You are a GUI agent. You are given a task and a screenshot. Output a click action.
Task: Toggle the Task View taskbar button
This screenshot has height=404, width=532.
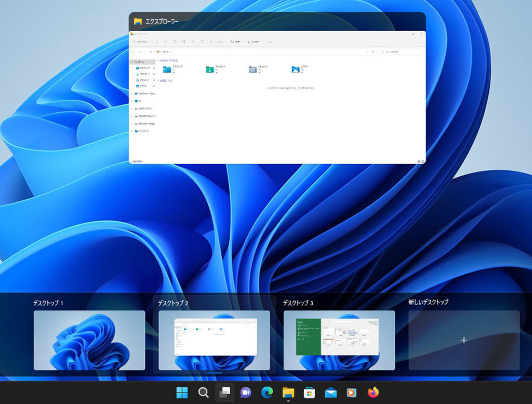pos(224,393)
